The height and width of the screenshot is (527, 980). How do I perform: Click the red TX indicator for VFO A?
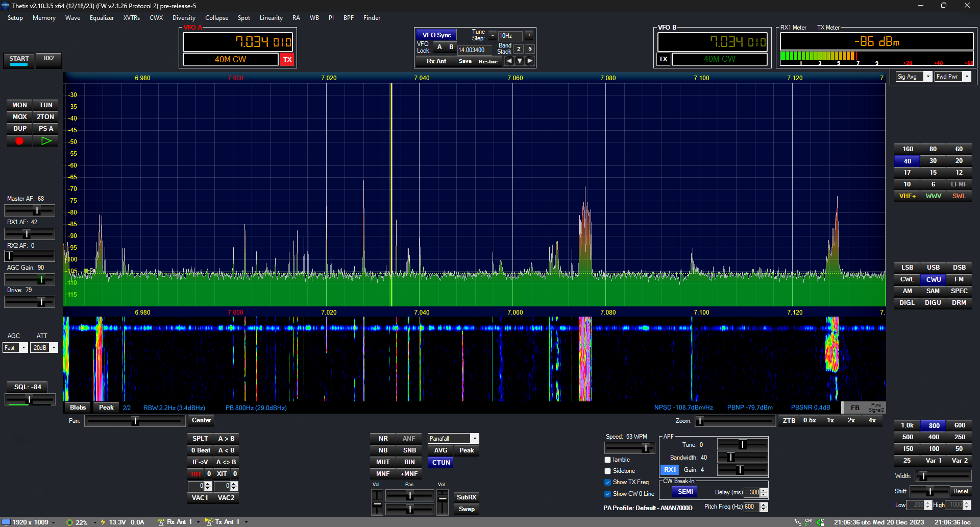[287, 60]
